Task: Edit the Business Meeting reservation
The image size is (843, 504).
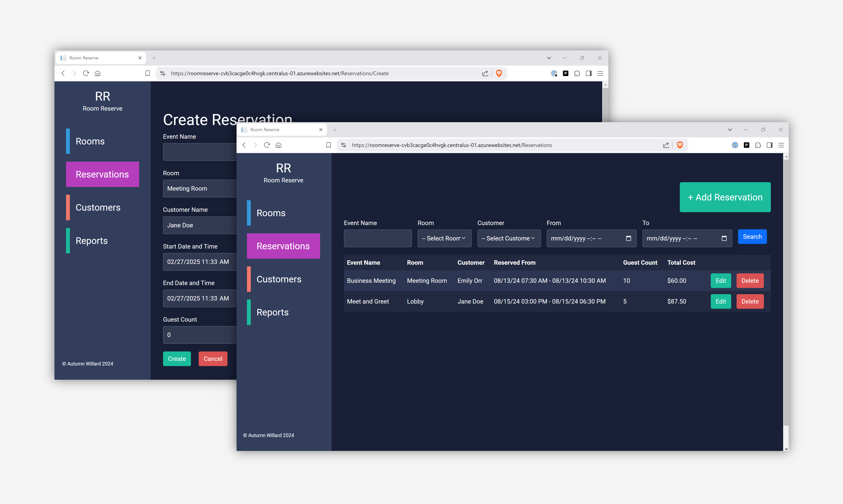Action: tap(721, 280)
